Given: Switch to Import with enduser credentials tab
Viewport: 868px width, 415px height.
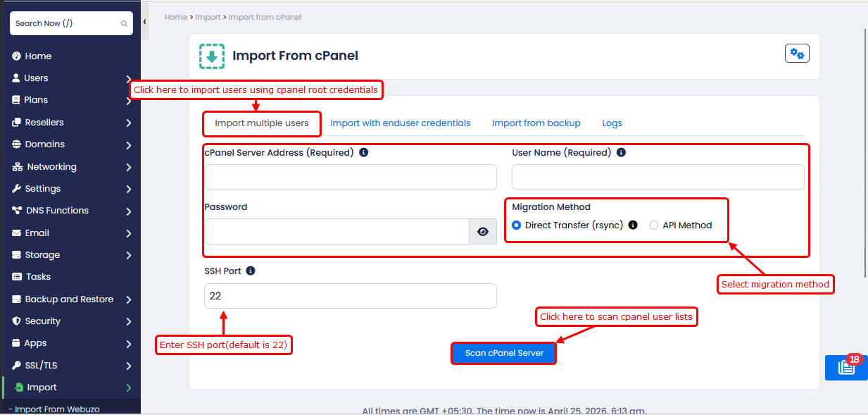Looking at the screenshot, I should click(x=401, y=123).
